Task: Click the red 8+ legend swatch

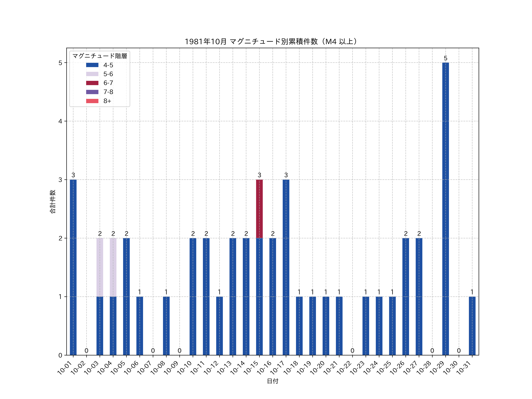Action: (92, 101)
